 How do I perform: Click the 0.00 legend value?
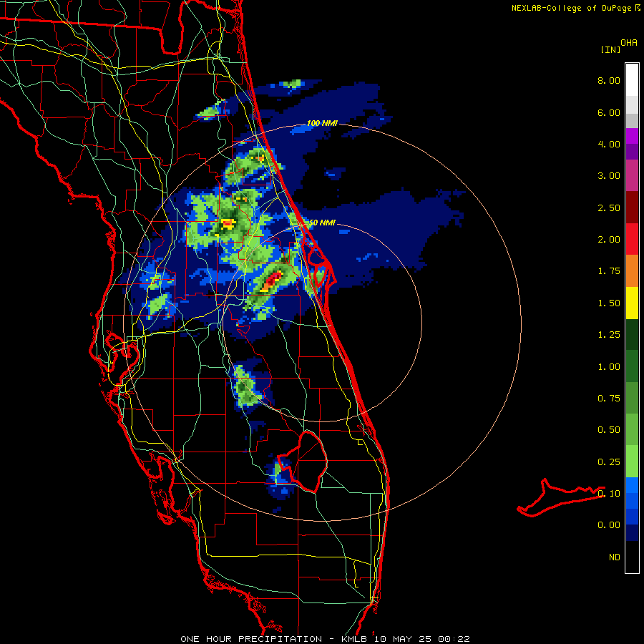[609, 525]
